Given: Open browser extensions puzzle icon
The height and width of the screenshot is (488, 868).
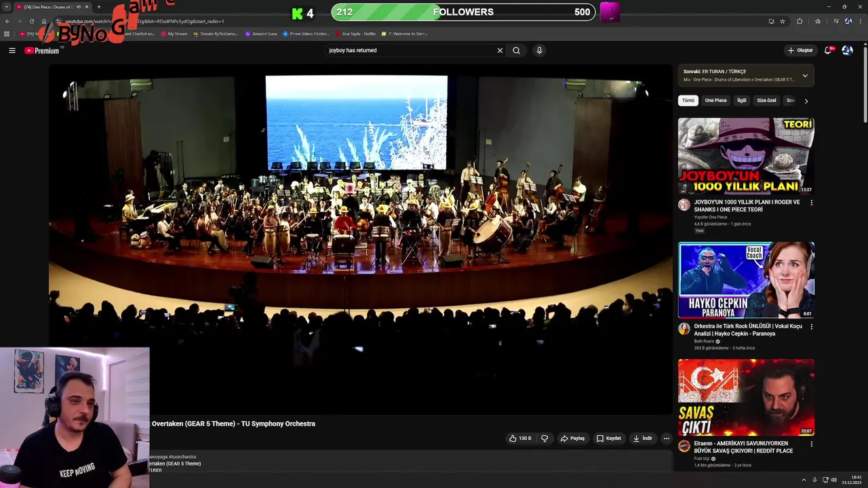Looking at the screenshot, I should pos(800,21).
